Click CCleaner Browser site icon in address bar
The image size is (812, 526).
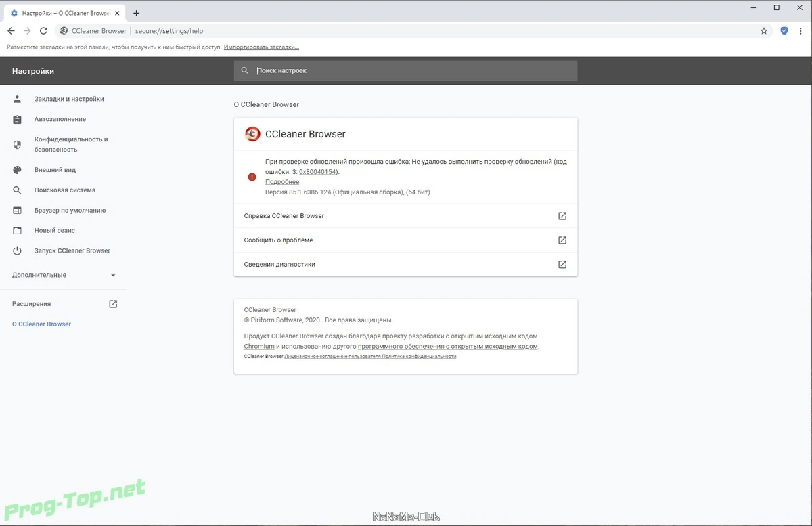(x=64, y=30)
